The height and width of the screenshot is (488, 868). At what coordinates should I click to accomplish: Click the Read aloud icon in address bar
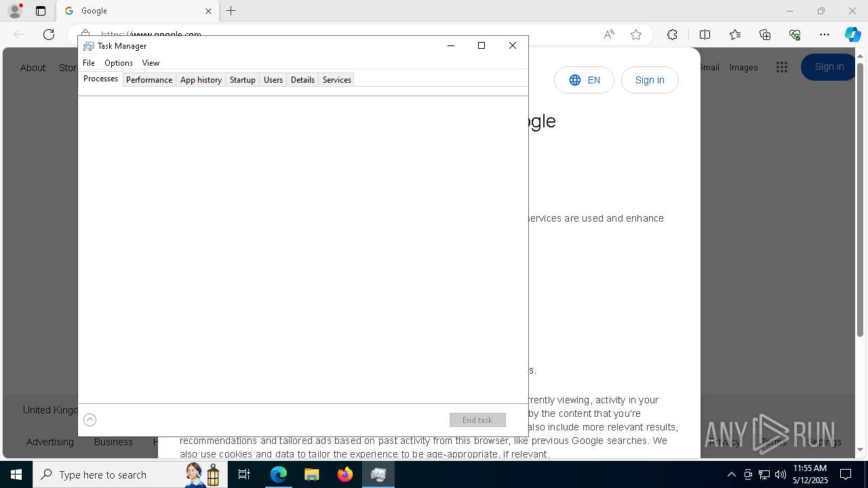[x=609, y=35]
